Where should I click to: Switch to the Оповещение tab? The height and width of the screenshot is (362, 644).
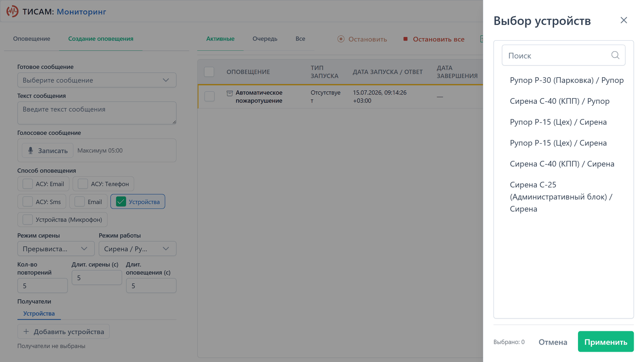(x=31, y=39)
